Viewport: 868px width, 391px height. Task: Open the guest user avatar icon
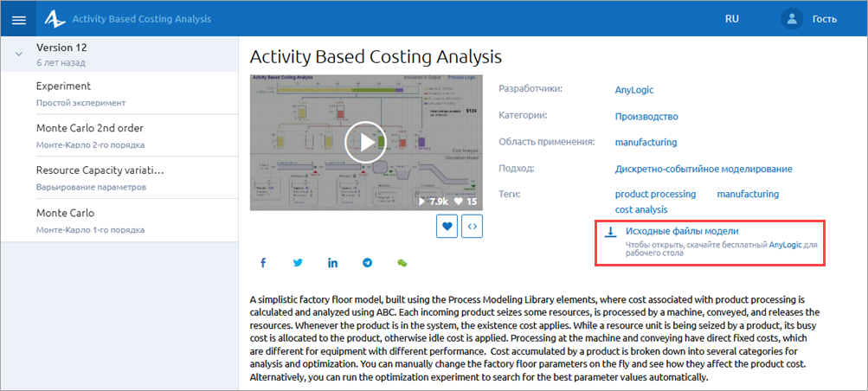(792, 19)
